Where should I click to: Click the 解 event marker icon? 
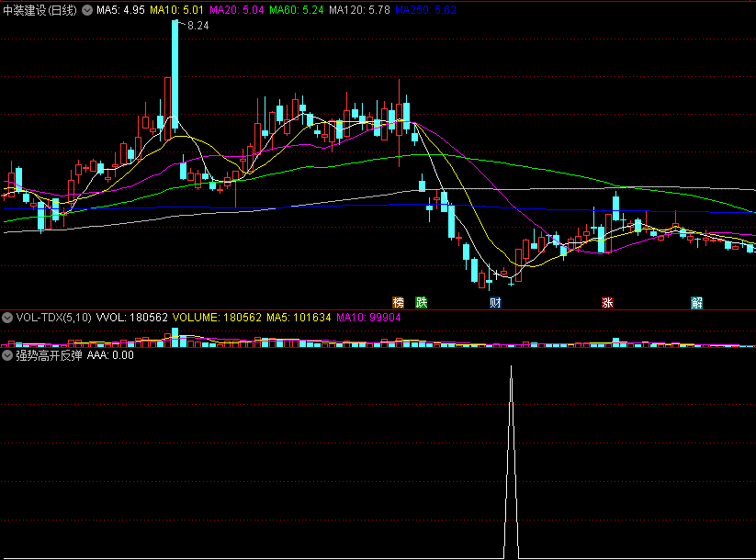point(696,303)
